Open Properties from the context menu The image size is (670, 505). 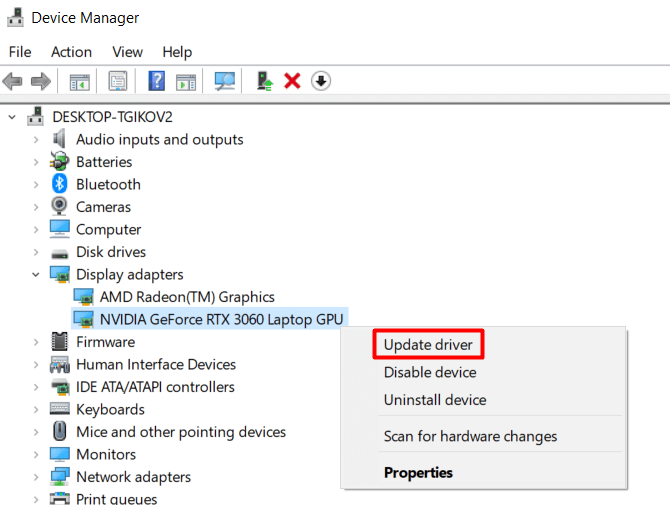(418, 472)
